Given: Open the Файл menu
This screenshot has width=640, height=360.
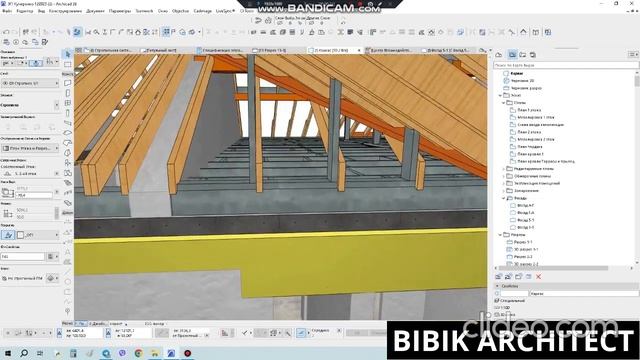Looking at the screenshot, I should 7,11.
